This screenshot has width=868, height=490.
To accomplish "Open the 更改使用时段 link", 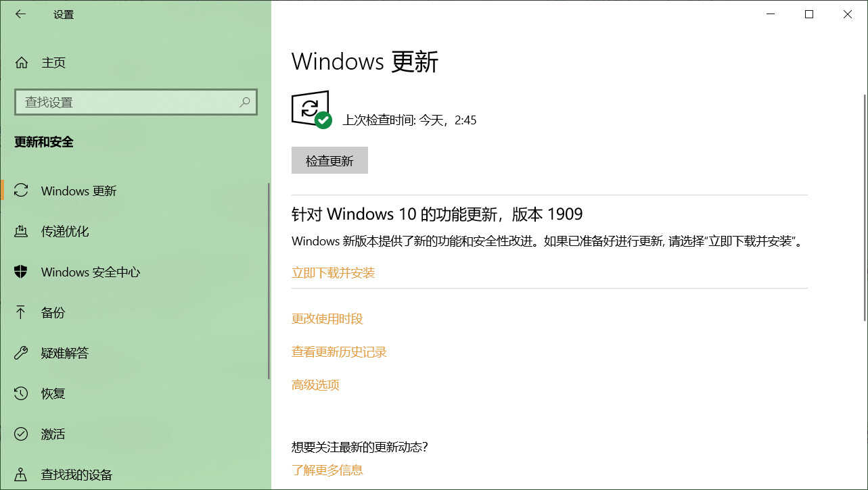I will (x=327, y=318).
